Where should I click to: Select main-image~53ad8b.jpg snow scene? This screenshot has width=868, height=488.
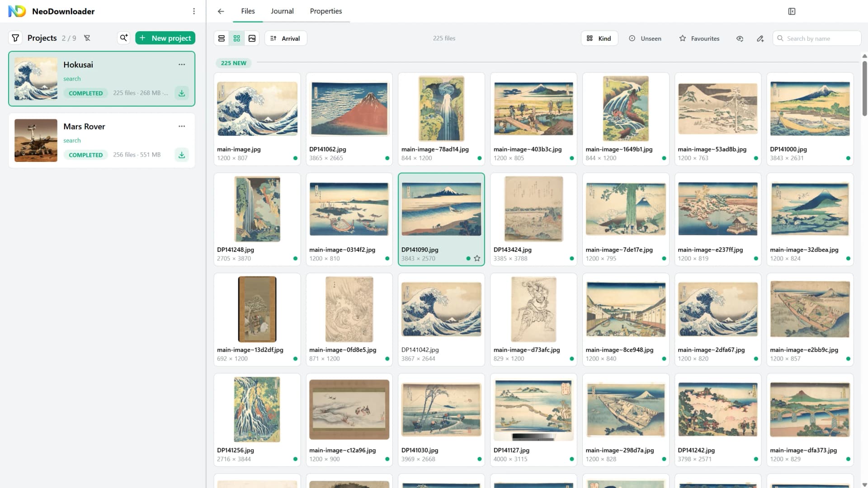coord(718,109)
